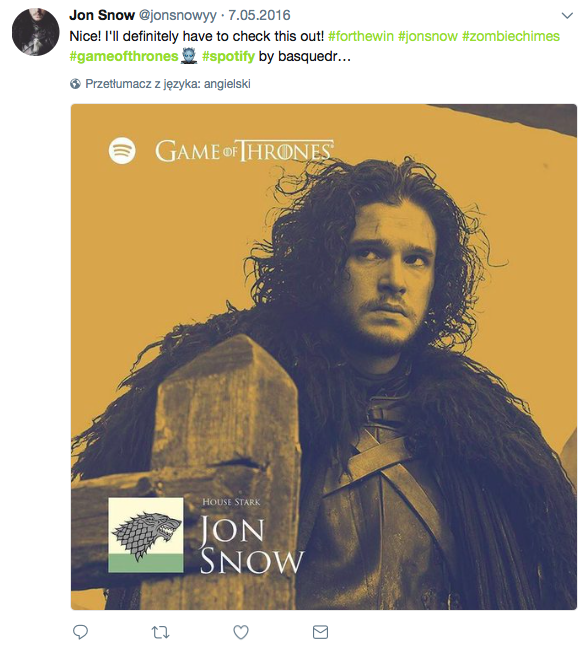The width and height of the screenshot is (580, 648).
Task: Click the Game of Thrones logo in image
Action: click(244, 151)
